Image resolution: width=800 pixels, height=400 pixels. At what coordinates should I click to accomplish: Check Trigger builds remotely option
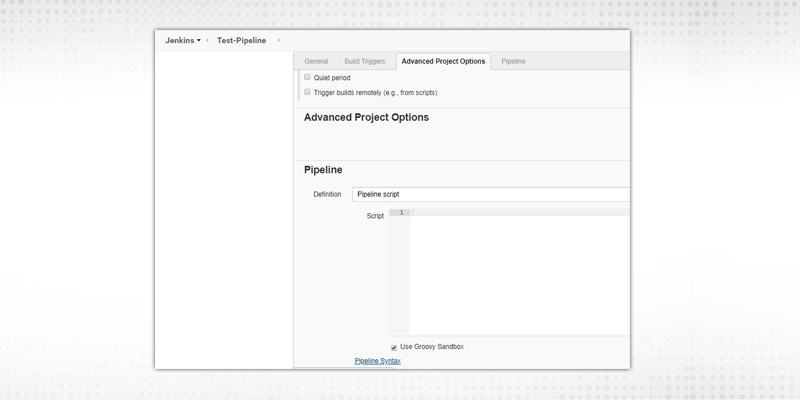point(308,92)
